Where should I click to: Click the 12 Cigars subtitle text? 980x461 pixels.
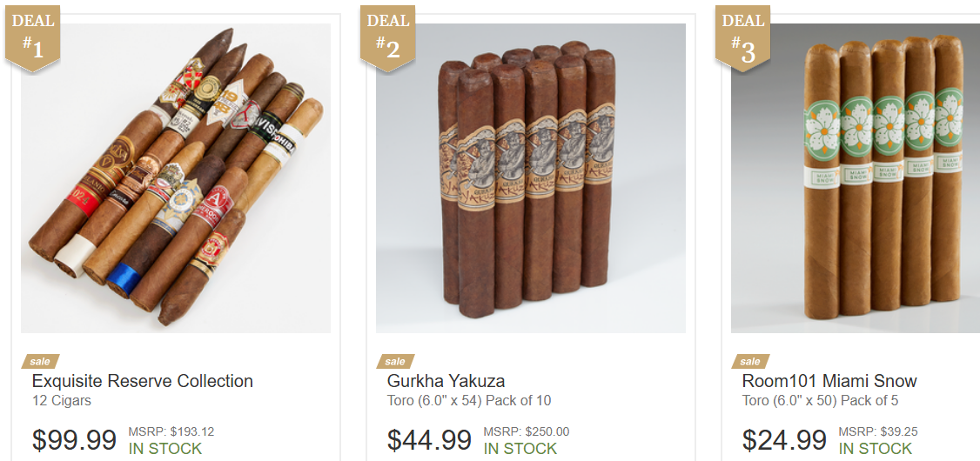[x=61, y=400]
